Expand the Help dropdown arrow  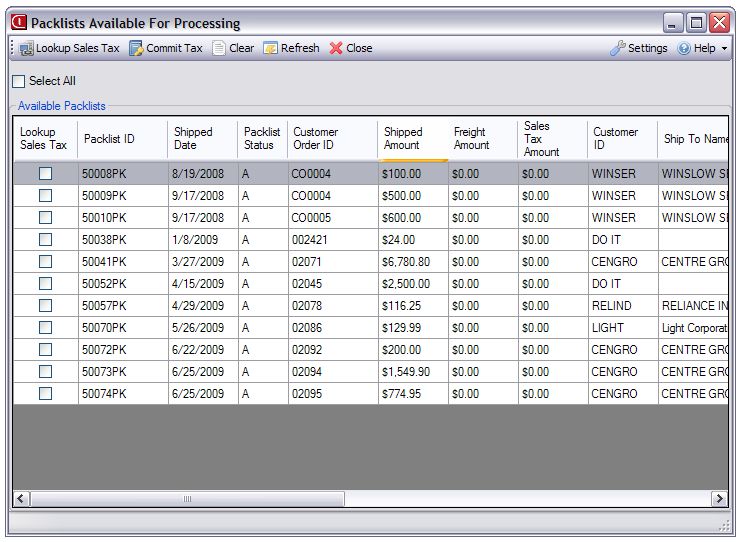[x=724, y=49]
